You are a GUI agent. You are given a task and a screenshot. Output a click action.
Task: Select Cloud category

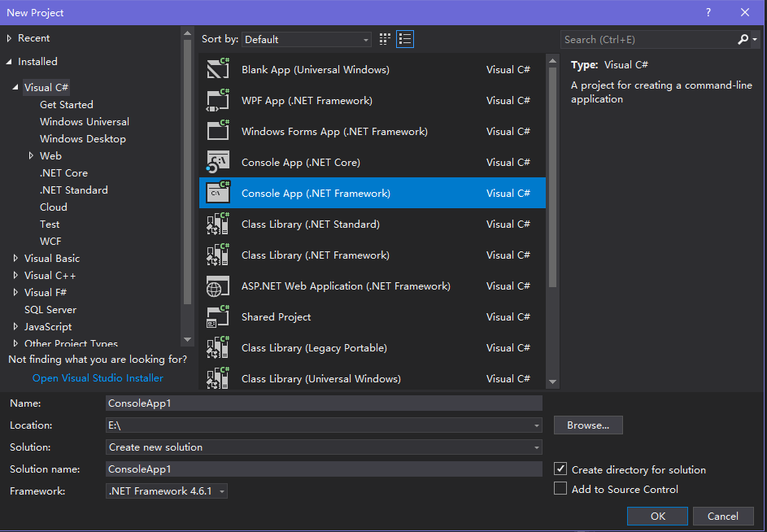pyautogui.click(x=54, y=207)
